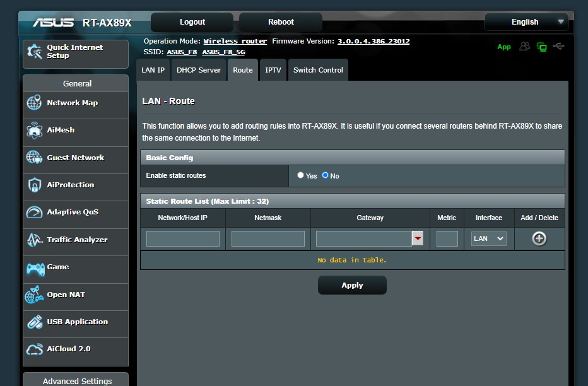The height and width of the screenshot is (386, 588).
Task: Select No for Enable static routes
Action: point(325,175)
